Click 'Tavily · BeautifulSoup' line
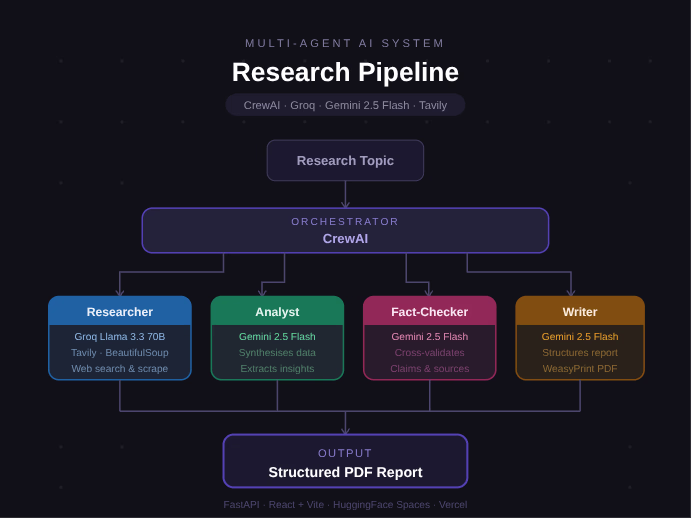Screen dimensions: 700x528 pyautogui.click(x=120, y=353)
